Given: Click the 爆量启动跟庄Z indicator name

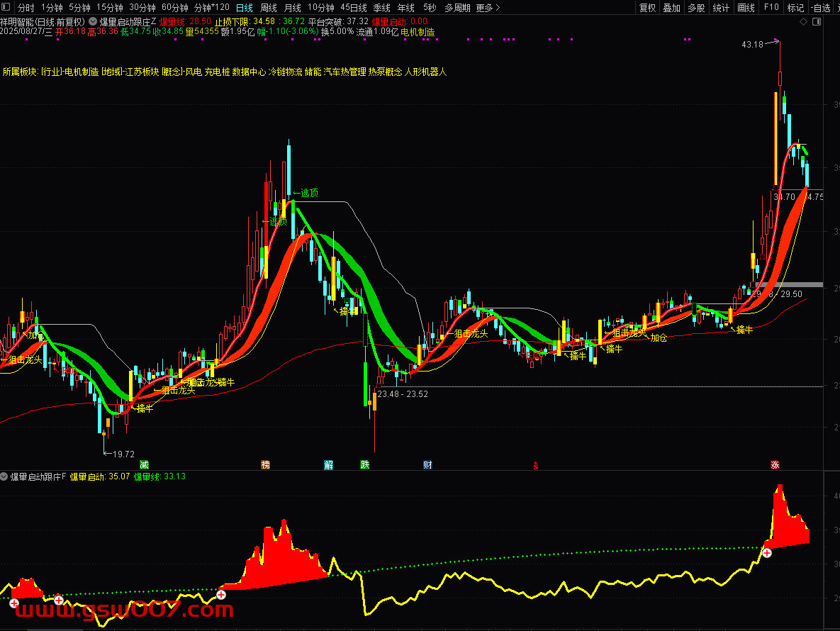Looking at the screenshot, I should click(x=128, y=22).
